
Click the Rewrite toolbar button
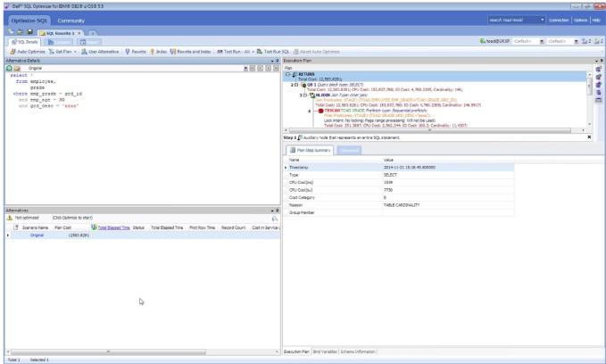coord(136,52)
